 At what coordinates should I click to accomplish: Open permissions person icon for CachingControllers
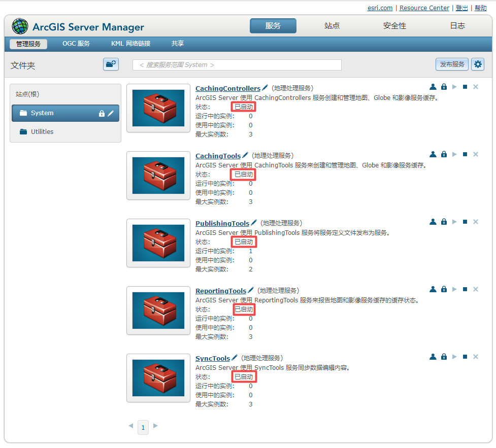coord(433,87)
